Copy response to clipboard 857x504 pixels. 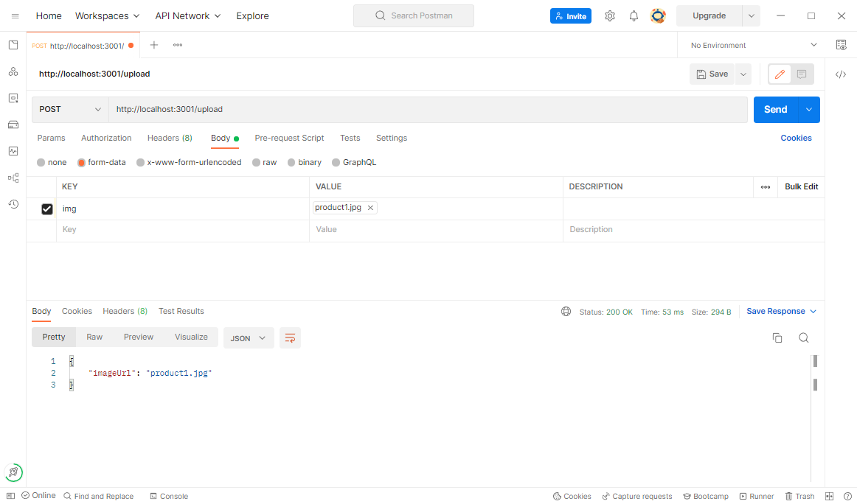(777, 338)
